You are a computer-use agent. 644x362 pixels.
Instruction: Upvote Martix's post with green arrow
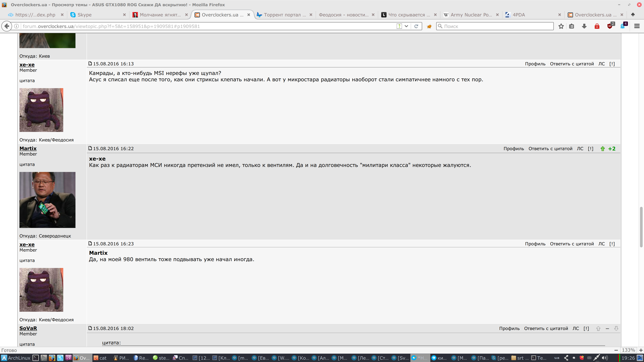coord(603,149)
